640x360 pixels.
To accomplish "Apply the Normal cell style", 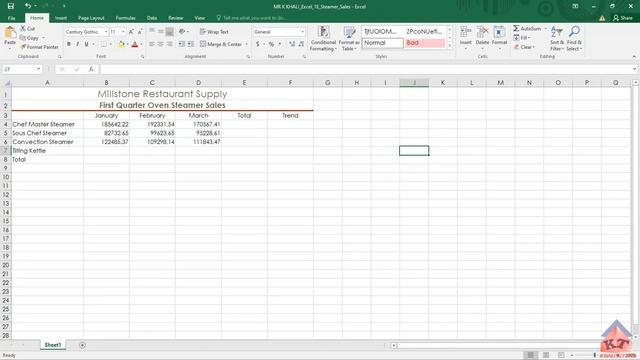I will click(x=382, y=42).
